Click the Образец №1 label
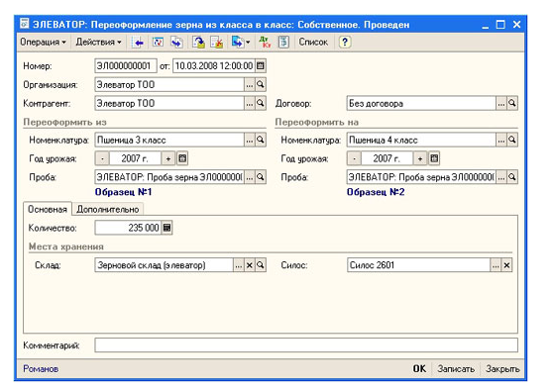 coord(123,192)
